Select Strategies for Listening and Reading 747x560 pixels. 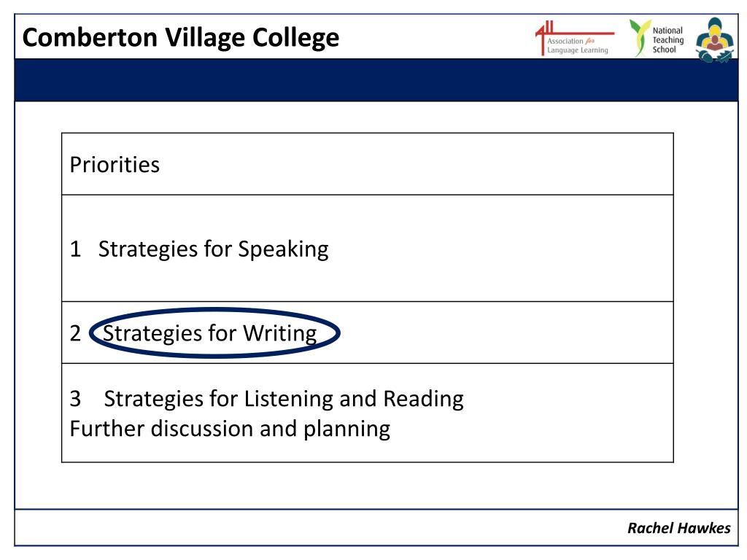[x=284, y=399]
